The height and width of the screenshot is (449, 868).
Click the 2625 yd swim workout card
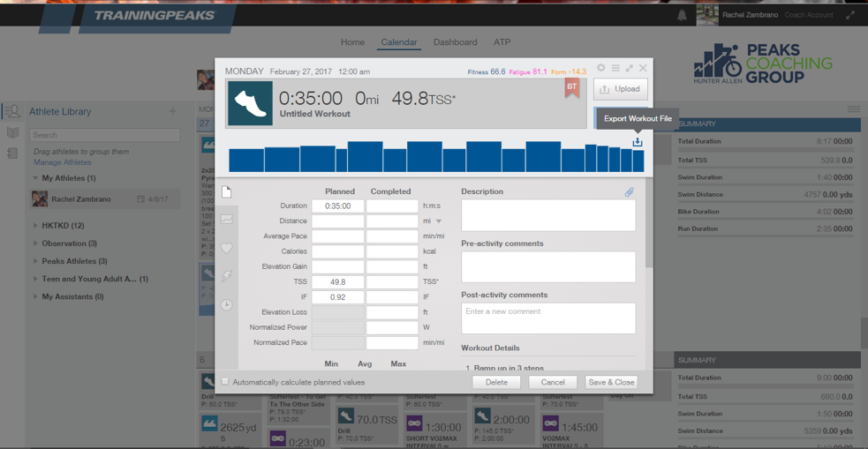click(230, 430)
